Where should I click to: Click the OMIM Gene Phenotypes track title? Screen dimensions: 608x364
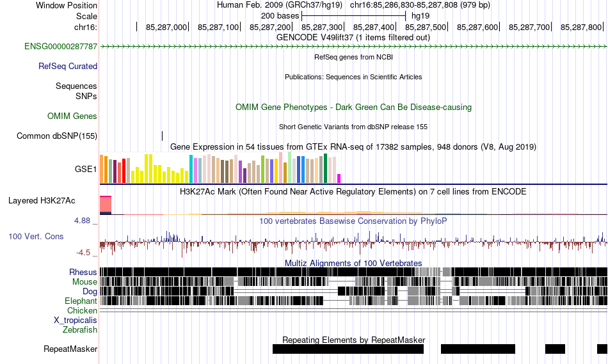tap(354, 107)
